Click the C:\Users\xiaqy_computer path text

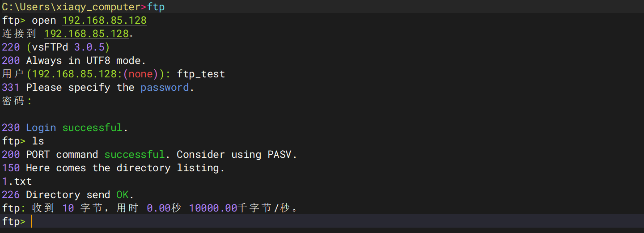coord(72,7)
